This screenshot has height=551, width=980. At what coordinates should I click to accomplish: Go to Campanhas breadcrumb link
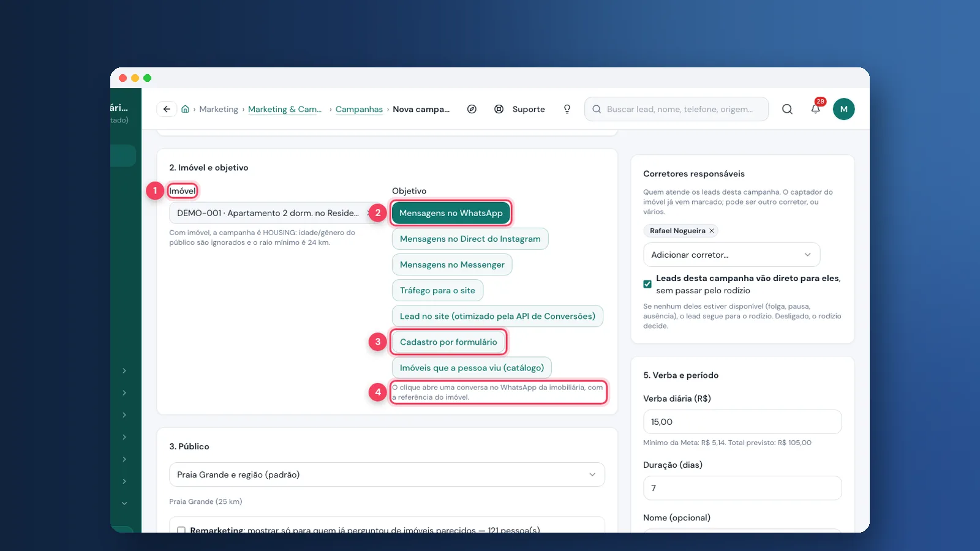[359, 109]
